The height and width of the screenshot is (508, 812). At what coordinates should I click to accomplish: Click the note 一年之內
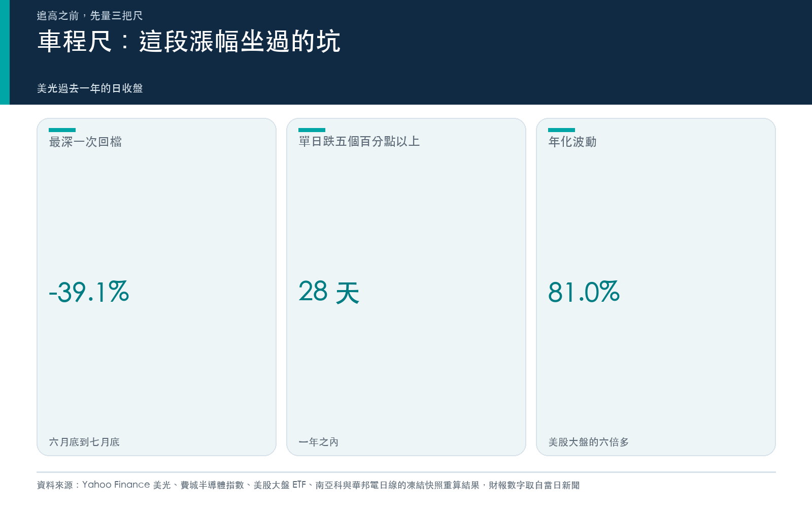coord(319,442)
